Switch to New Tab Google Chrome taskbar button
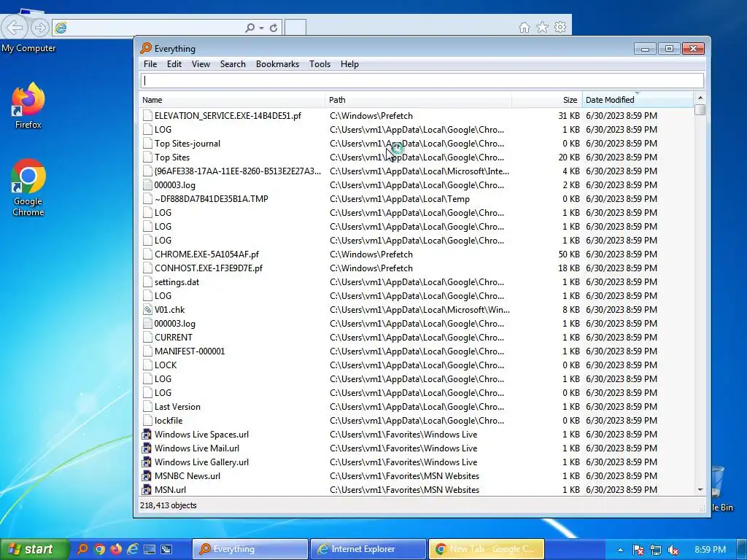This screenshot has height=560, width=747. click(487, 549)
